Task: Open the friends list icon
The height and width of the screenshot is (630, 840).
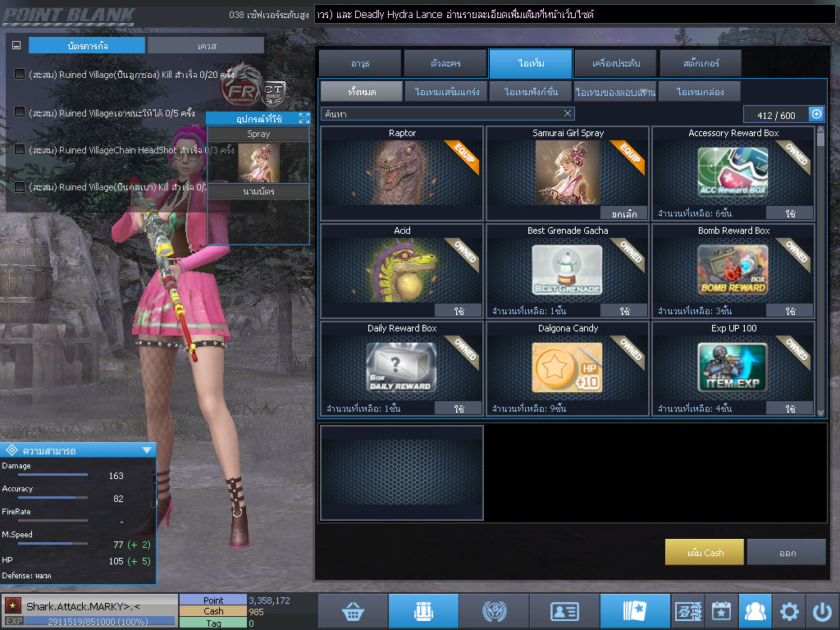Action: [x=756, y=610]
